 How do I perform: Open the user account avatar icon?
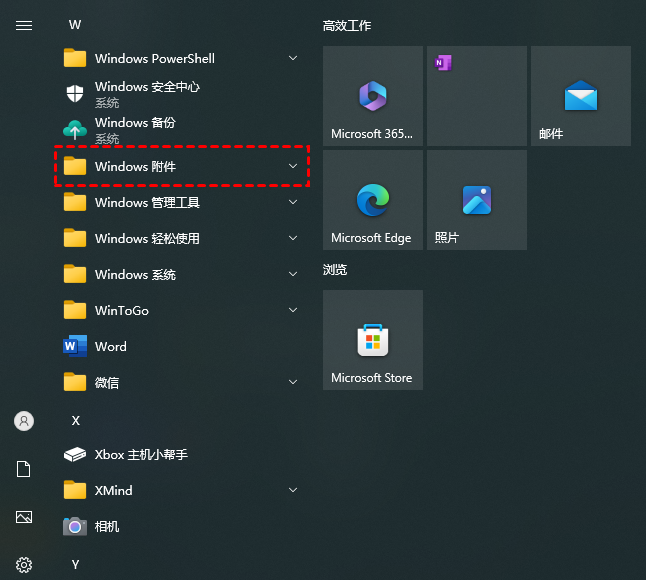pyautogui.click(x=24, y=421)
